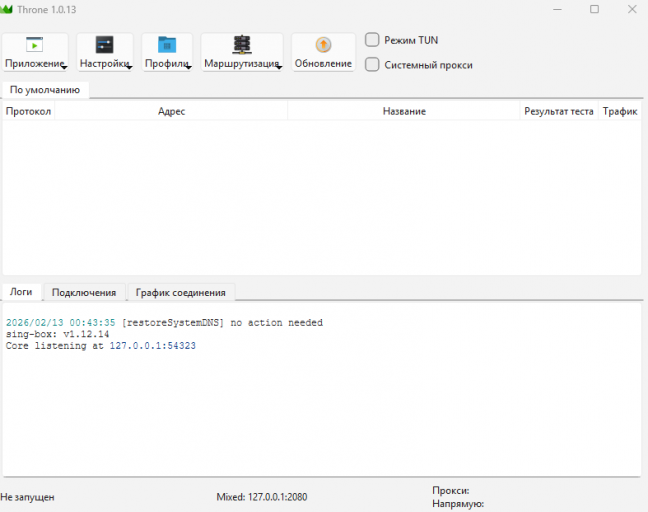Sort by the Трафик column header
This screenshot has width=648, height=512.
point(620,111)
